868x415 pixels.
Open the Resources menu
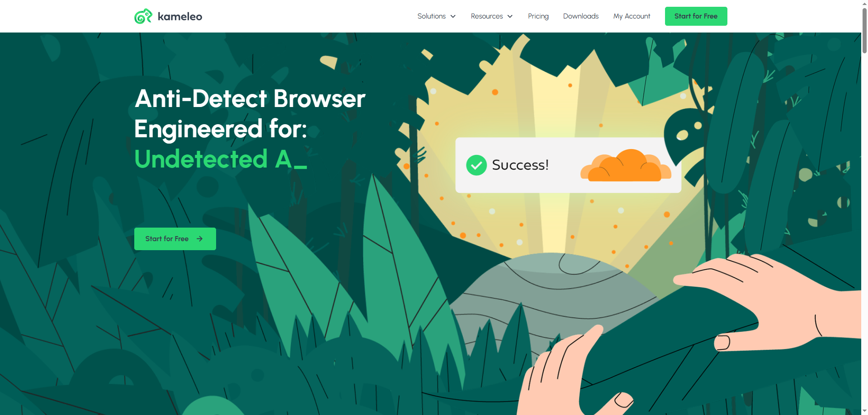[x=492, y=16]
